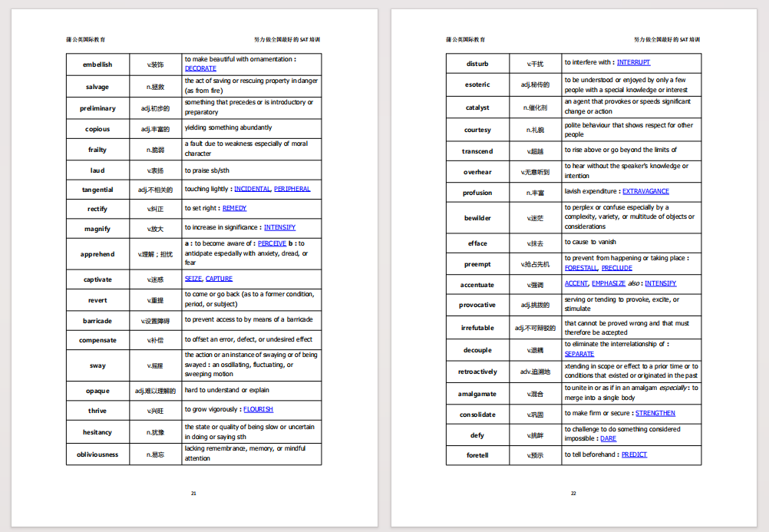Click the page number 22 footer

(573, 494)
